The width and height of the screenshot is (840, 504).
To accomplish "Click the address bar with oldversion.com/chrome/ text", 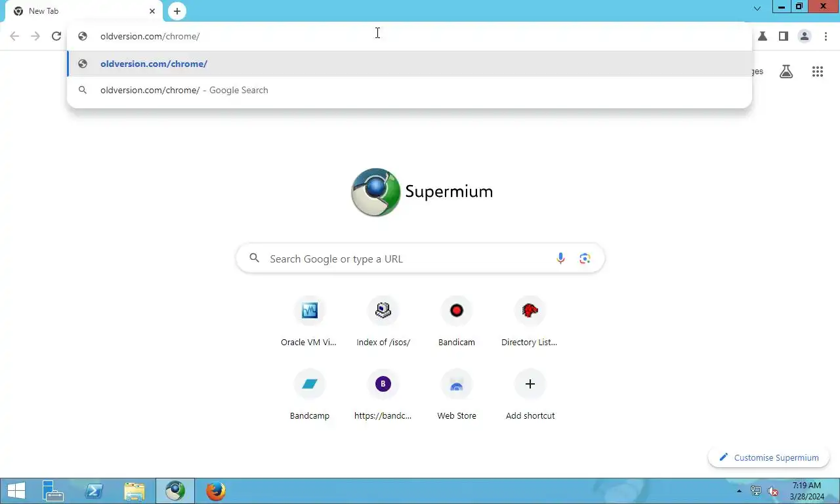I will click(409, 36).
